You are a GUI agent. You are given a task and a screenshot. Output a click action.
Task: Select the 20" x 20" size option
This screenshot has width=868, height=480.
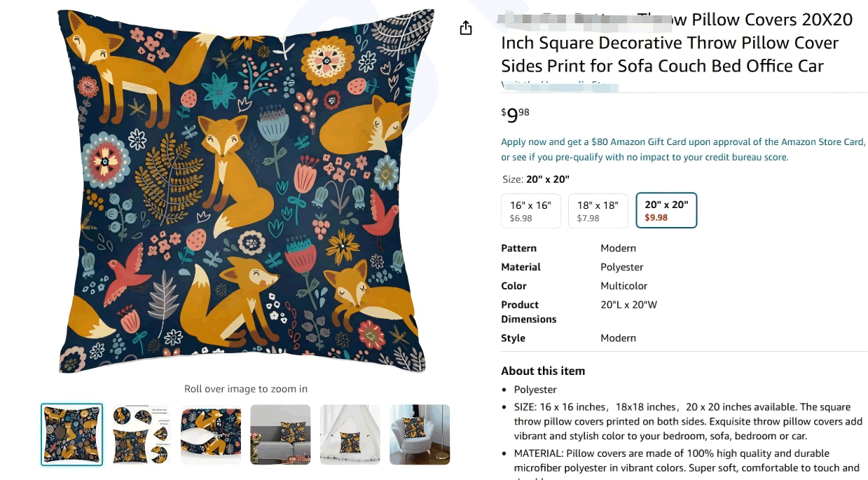pos(666,210)
